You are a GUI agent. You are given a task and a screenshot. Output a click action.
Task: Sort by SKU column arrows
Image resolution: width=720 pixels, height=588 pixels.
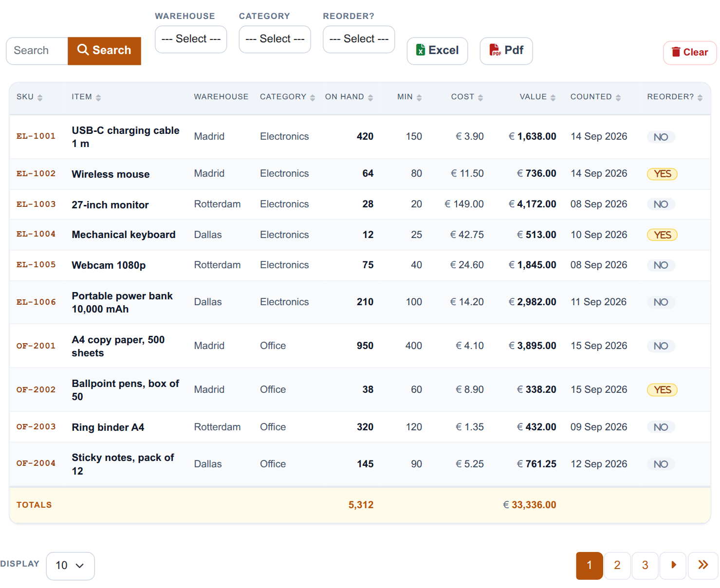[x=40, y=97]
